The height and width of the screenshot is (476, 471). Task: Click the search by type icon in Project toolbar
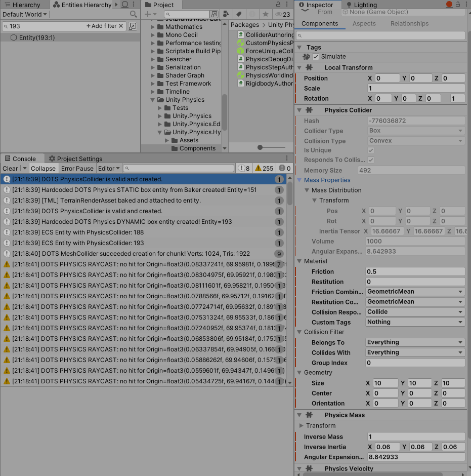[226, 14]
